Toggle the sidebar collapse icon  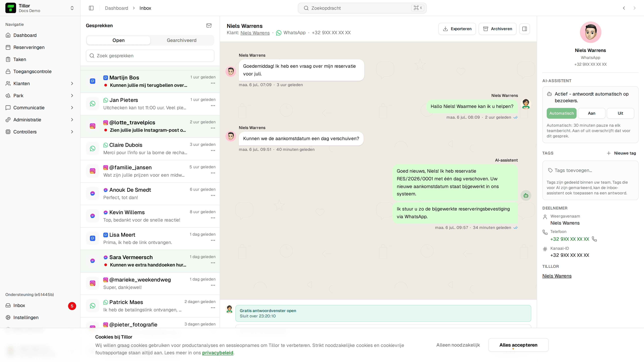[91, 8]
